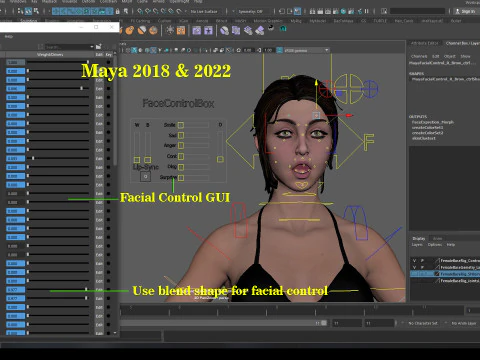Toggle P playback of FemaleBaseRig_Control layer
This screenshot has width=480, height=360.
(422, 260)
